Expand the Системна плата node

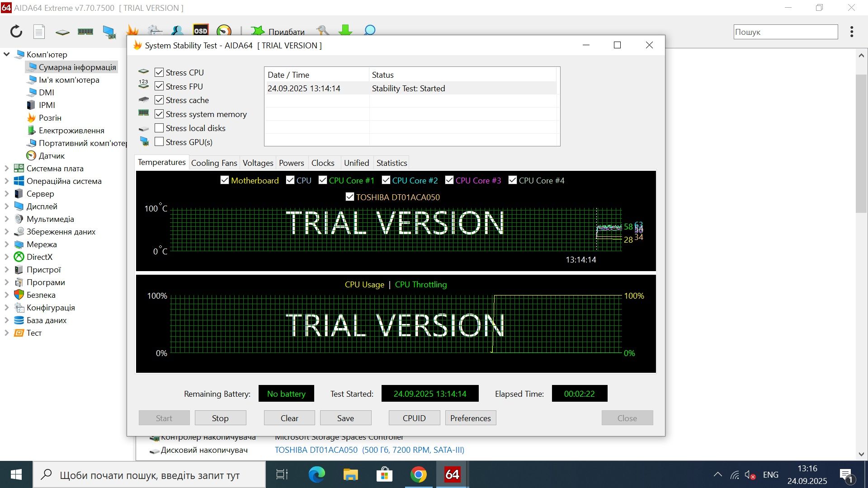pos(7,169)
